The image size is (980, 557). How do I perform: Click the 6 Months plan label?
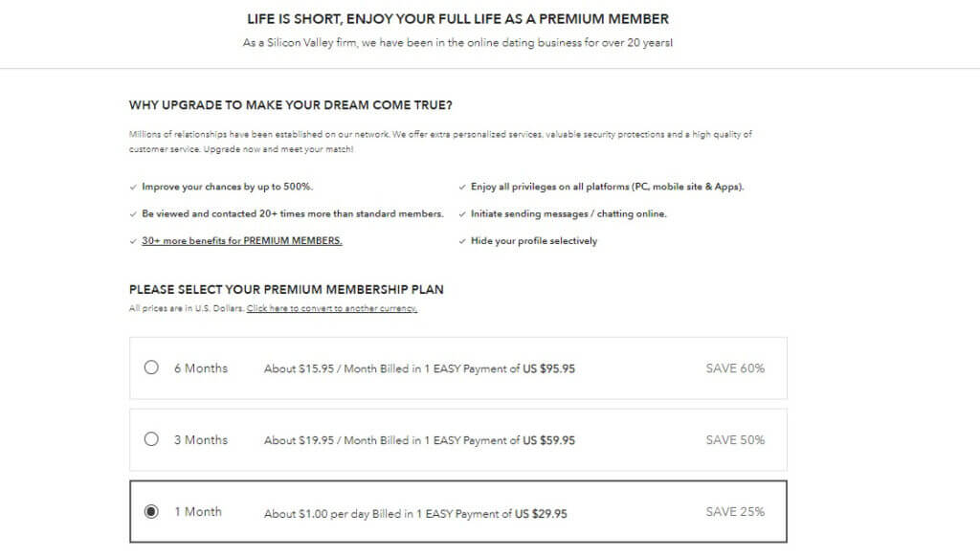[x=201, y=368]
